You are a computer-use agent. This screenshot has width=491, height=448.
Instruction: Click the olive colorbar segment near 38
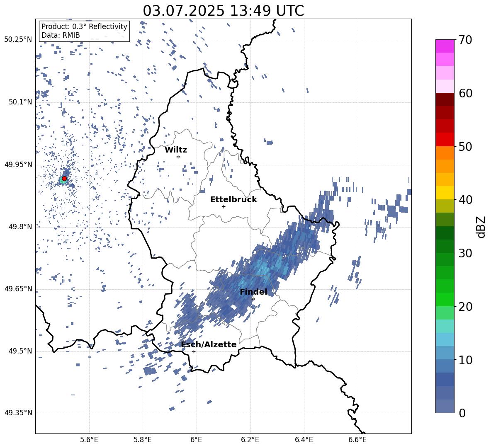445,206
